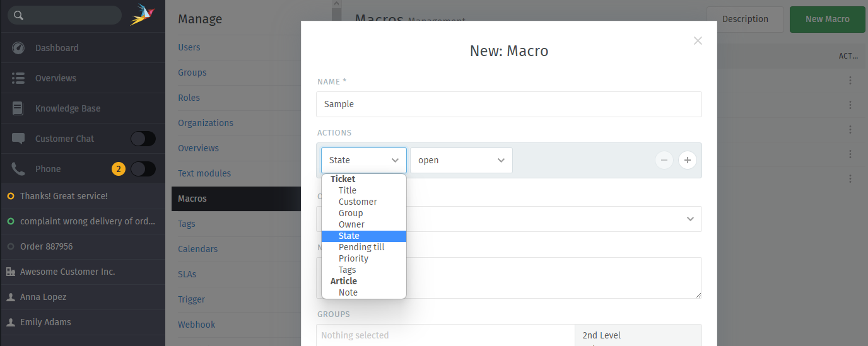Image resolution: width=868 pixels, height=346 pixels.
Task: Expand the dropdown below Actions section
Action: coord(509,219)
